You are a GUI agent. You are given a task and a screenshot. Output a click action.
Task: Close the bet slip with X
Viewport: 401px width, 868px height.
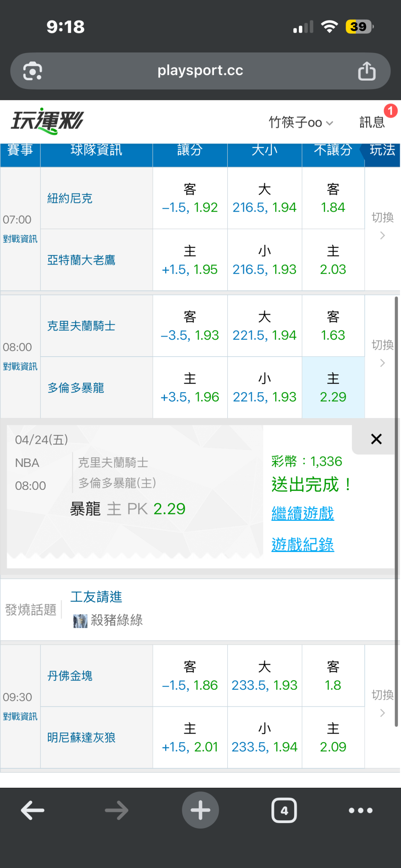(376, 439)
